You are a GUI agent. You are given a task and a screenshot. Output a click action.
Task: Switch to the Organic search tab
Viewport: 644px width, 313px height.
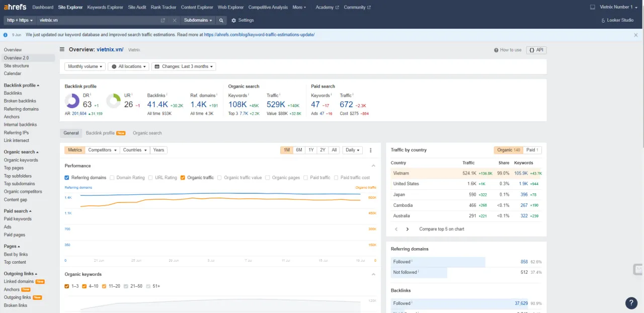click(x=147, y=133)
